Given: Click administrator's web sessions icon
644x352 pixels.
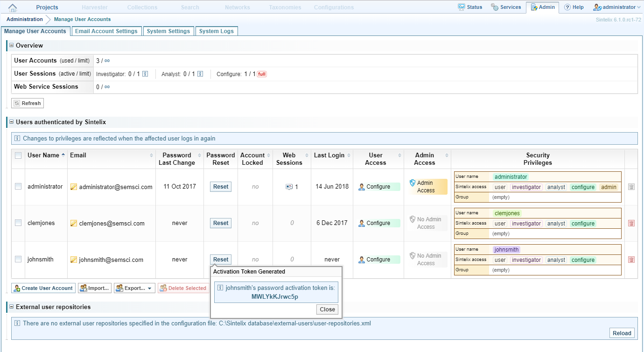Looking at the screenshot, I should (289, 187).
